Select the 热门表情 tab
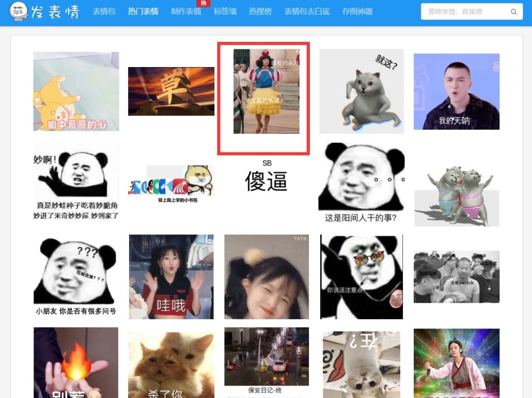532x398 pixels. point(143,11)
